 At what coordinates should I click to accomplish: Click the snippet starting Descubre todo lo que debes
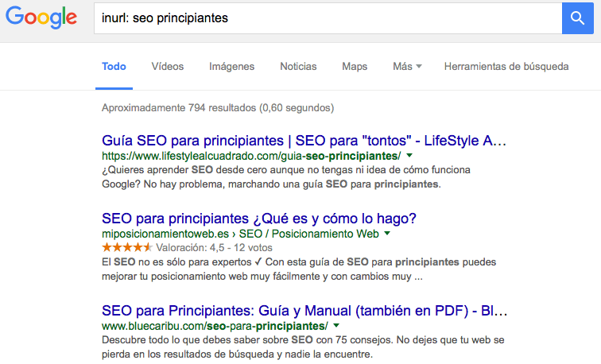click(303, 347)
